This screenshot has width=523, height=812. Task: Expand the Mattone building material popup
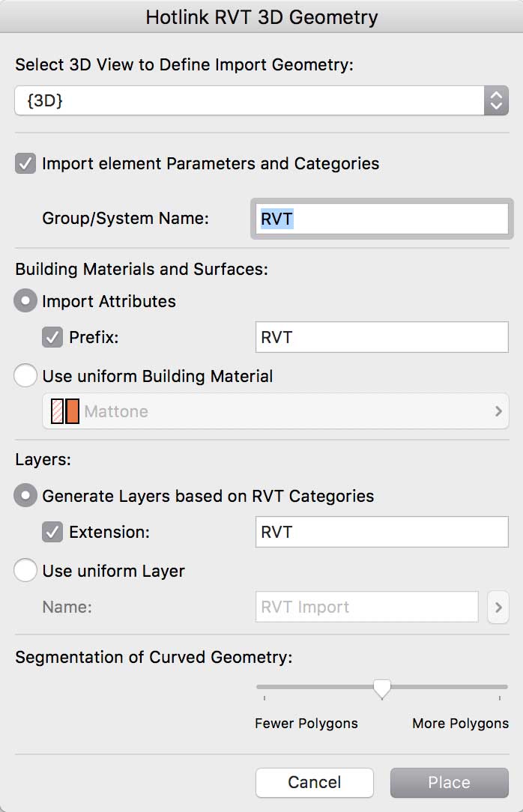click(x=276, y=411)
